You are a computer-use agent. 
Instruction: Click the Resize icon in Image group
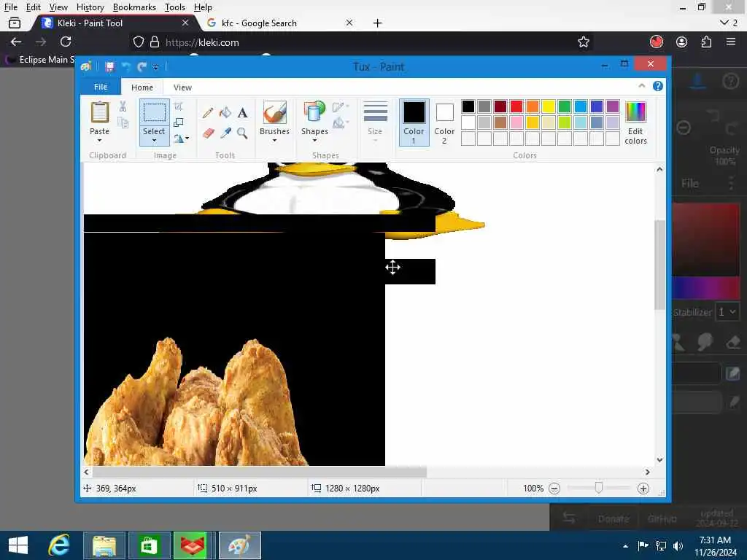pos(179,122)
